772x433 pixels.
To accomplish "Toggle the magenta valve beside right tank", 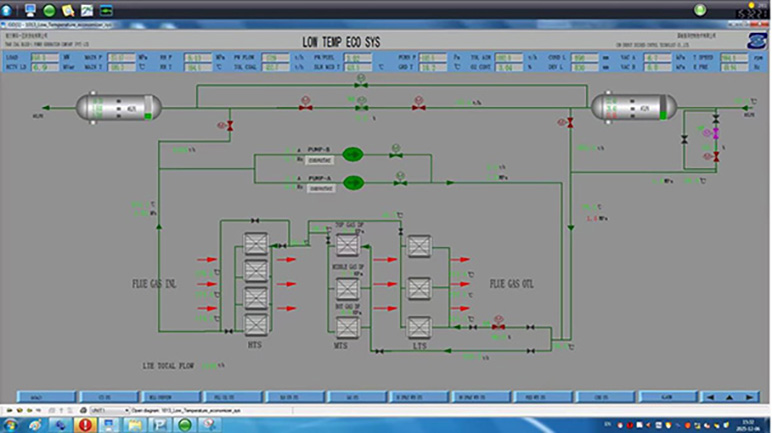I will tap(714, 133).
